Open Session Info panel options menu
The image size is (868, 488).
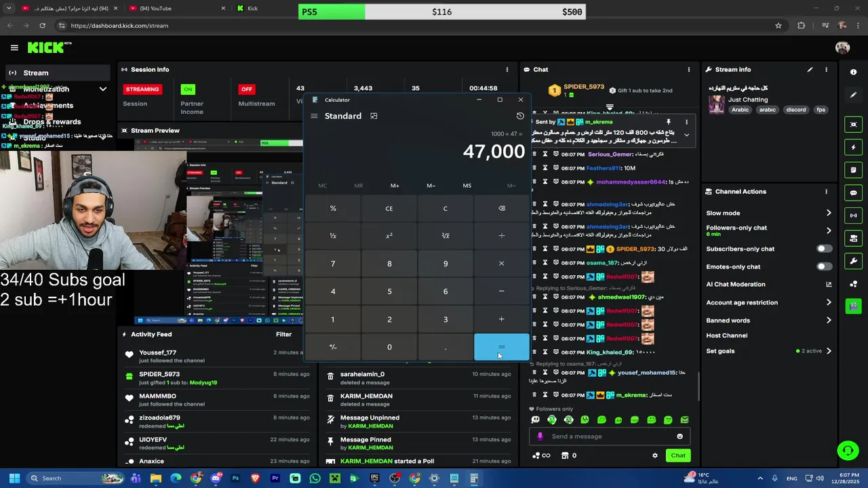coord(507,69)
